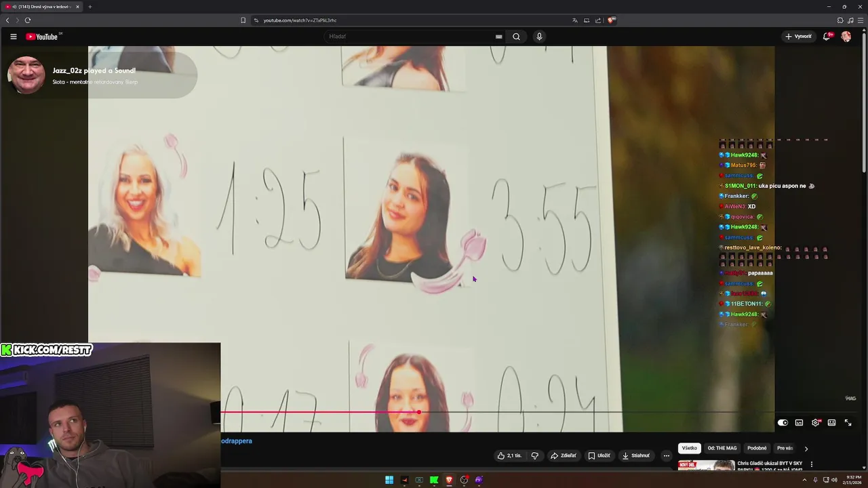
Task: Click the Zdieľať share button
Action: coord(563,455)
